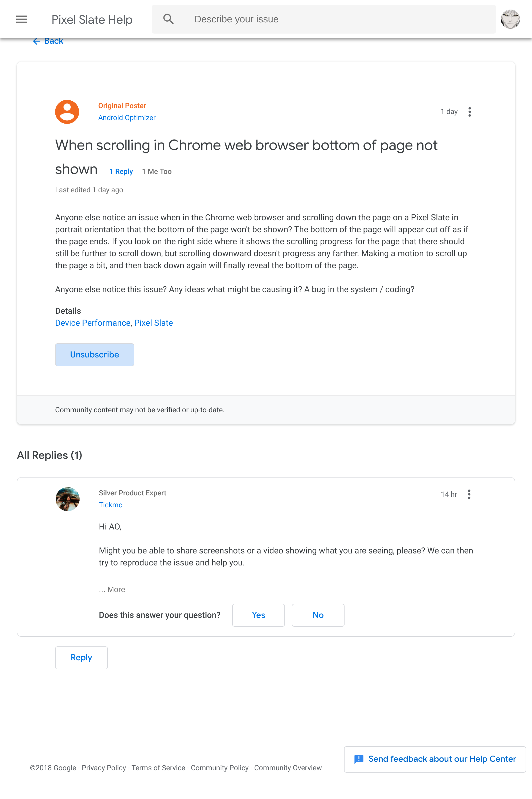Image resolution: width=532 pixels, height=799 pixels.
Task: Open Android Optimizer's profile link
Action: (x=127, y=117)
